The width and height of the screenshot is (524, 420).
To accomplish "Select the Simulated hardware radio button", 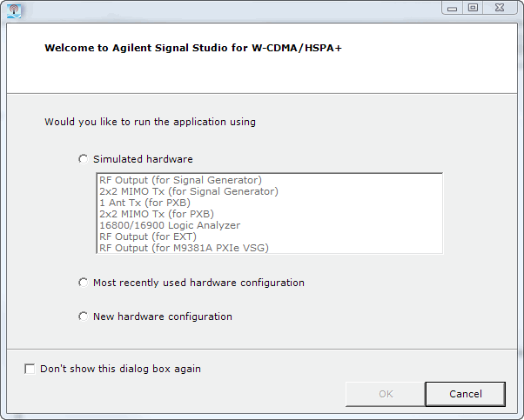I will coord(84,159).
